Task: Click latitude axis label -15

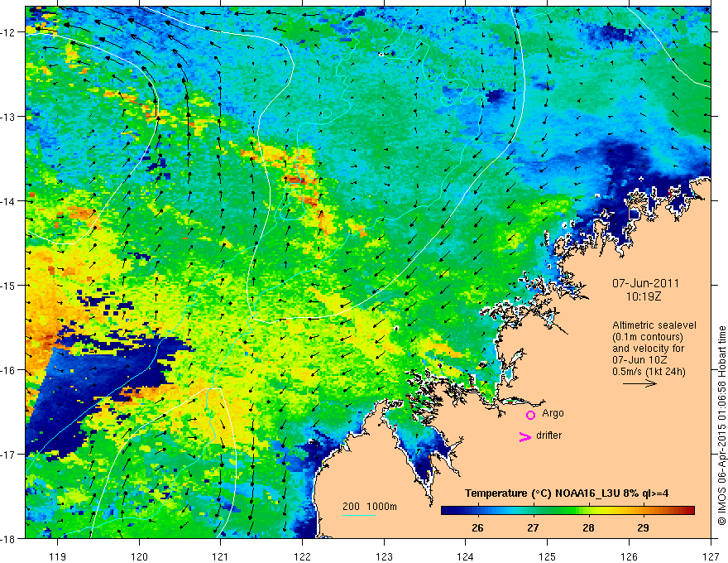Action: (x=8, y=285)
